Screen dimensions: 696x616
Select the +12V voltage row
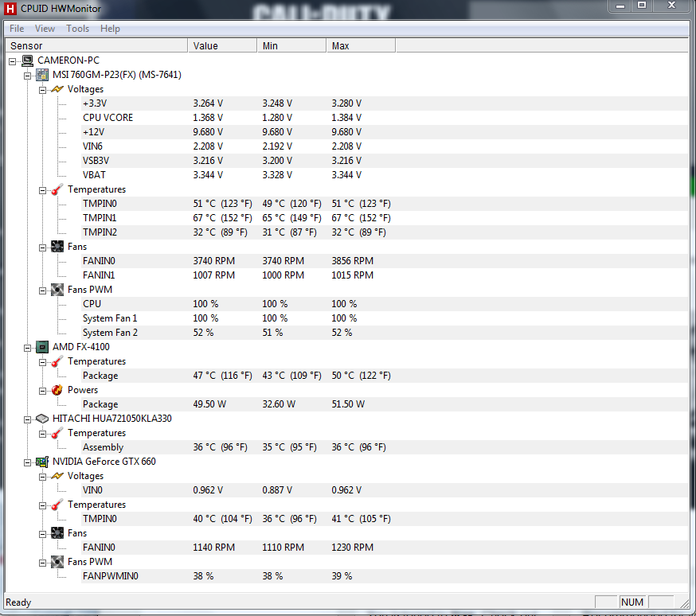click(x=385, y=132)
